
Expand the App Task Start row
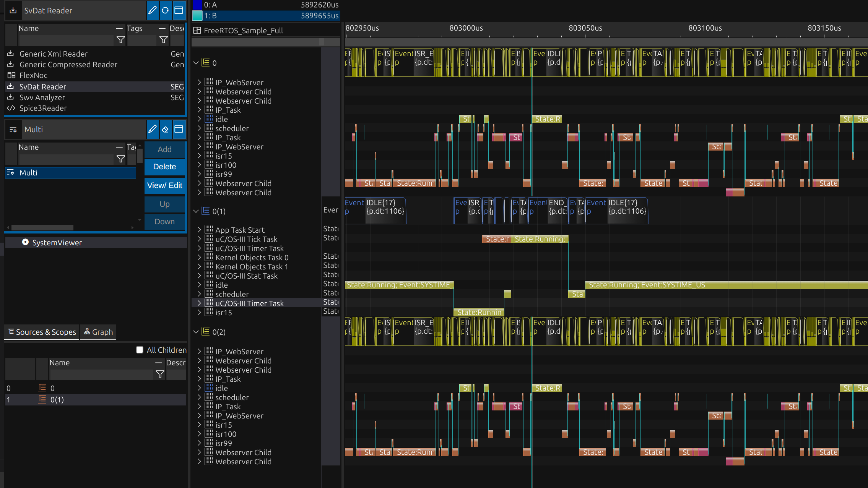click(x=199, y=230)
